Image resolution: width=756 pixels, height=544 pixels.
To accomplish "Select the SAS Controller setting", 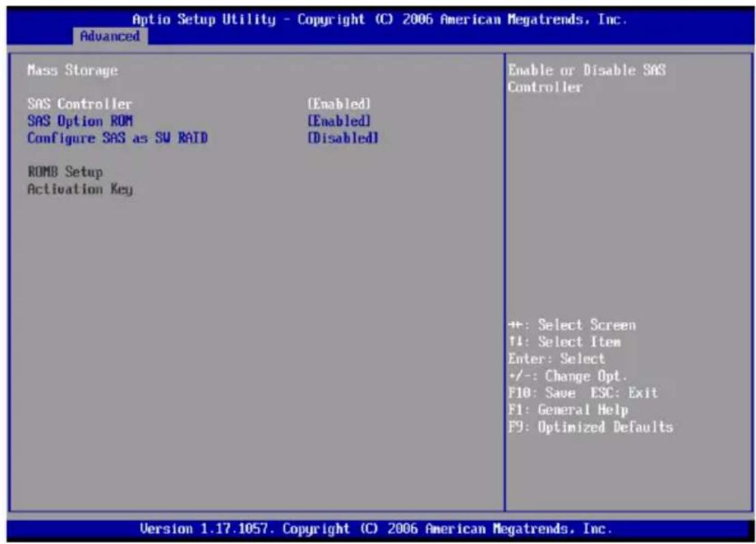I will (80, 104).
